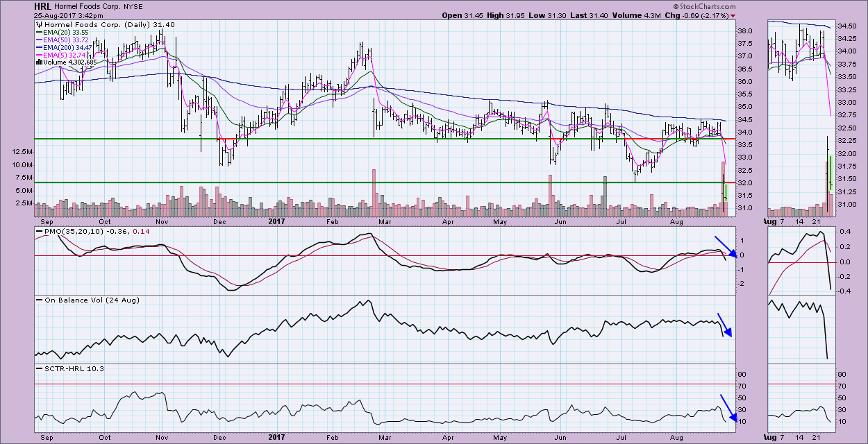
Task: Click the blue arrow on On Balance Volume
Action: pyautogui.click(x=723, y=325)
